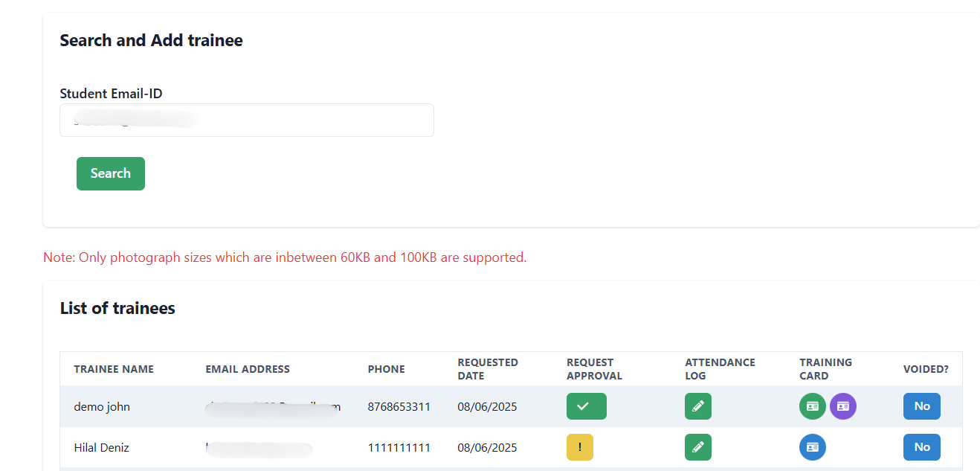980x471 pixels.
Task: Select the Email Address column header
Action: (248, 369)
